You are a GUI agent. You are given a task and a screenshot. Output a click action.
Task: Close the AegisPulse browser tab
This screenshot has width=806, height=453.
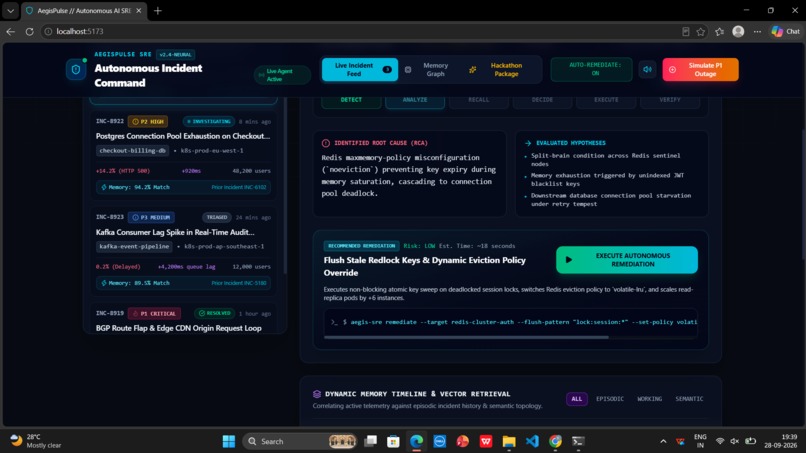pos(139,10)
